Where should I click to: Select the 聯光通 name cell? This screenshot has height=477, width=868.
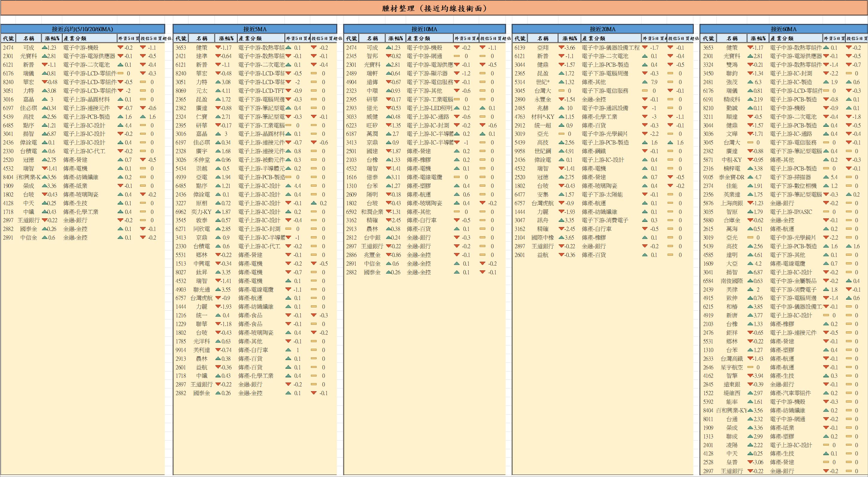[201, 290]
